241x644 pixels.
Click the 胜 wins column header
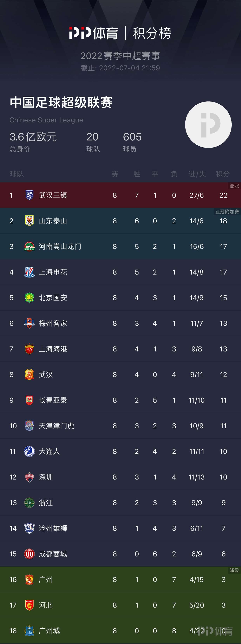click(136, 174)
